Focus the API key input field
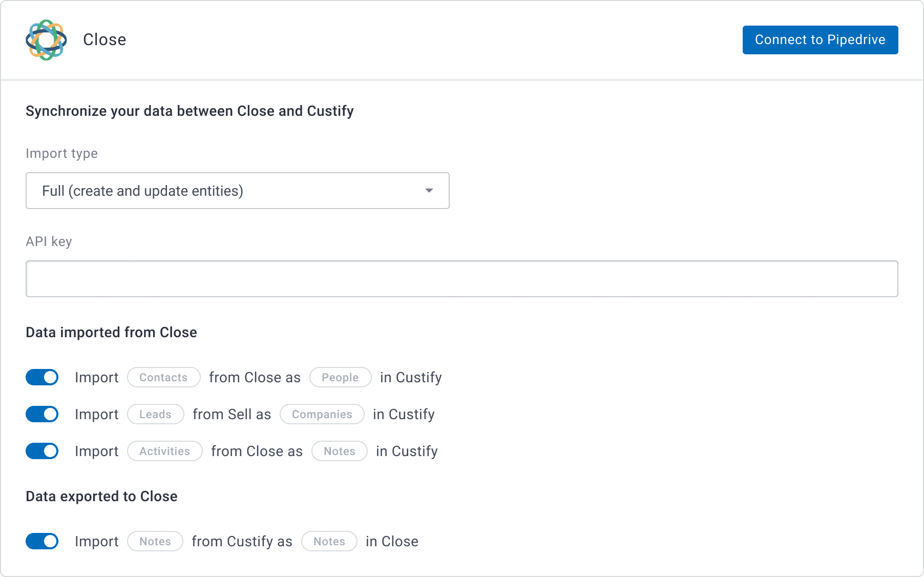This screenshot has width=924, height=577. coord(462,279)
